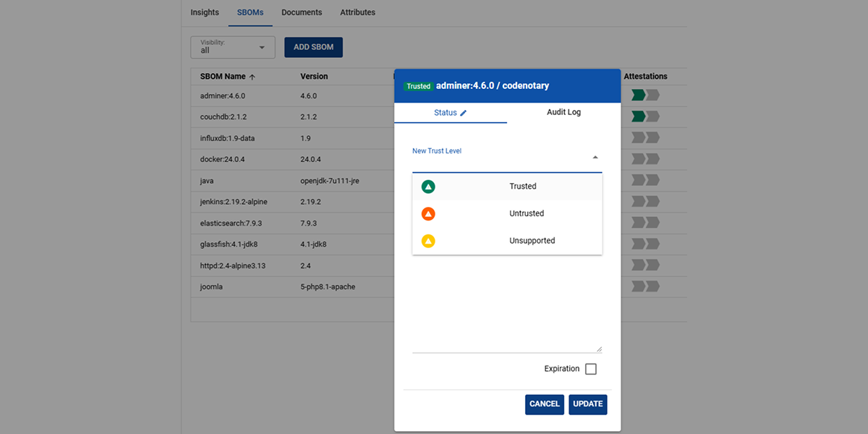Click attestation arrows for glassfish:4.1-jdk8 row

click(x=645, y=244)
